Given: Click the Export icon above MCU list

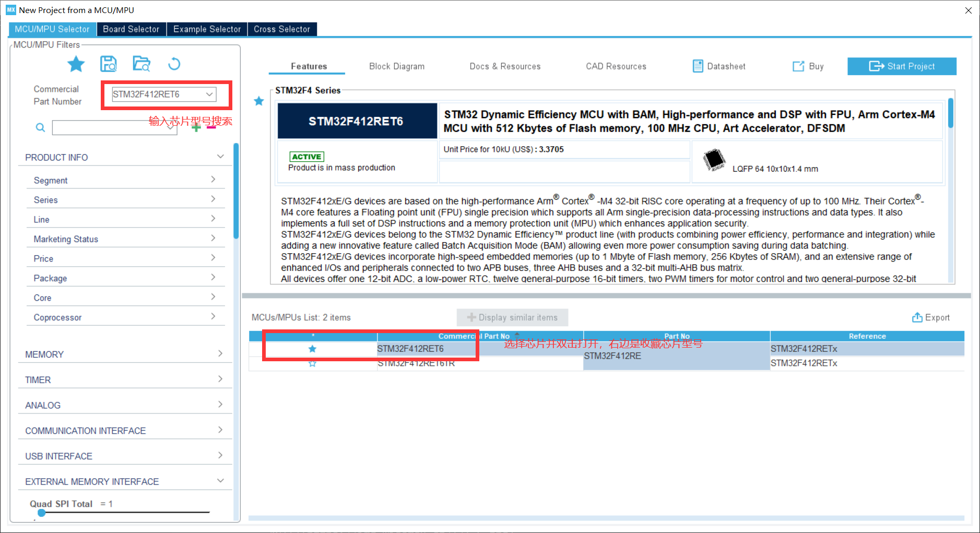Looking at the screenshot, I should [917, 317].
